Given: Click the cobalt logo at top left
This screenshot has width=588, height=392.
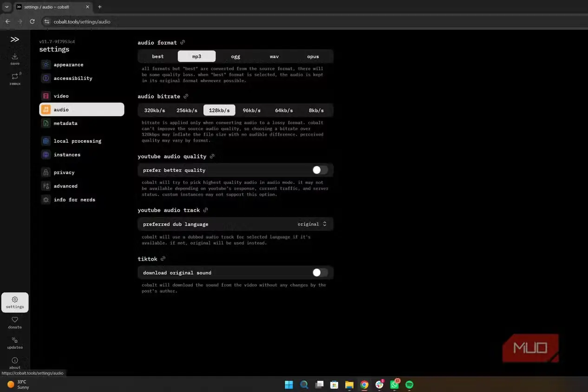Looking at the screenshot, I should coord(15,39).
